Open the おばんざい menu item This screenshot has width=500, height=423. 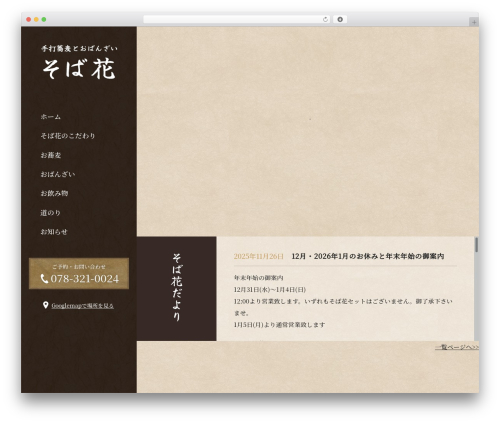coord(58,174)
